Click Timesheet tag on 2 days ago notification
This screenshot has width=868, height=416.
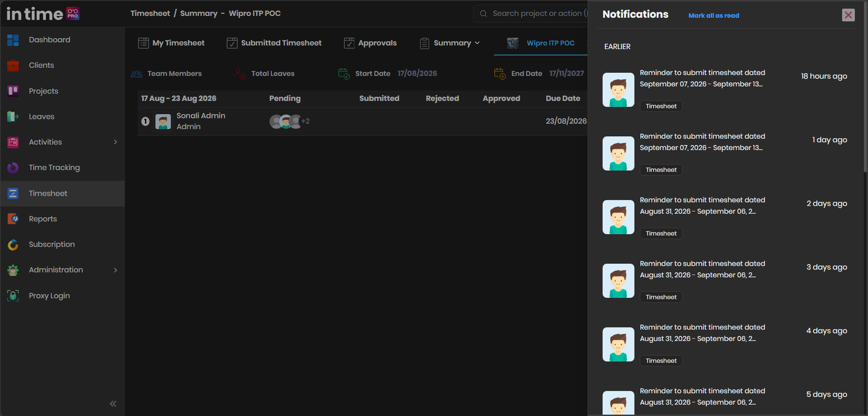click(x=661, y=233)
